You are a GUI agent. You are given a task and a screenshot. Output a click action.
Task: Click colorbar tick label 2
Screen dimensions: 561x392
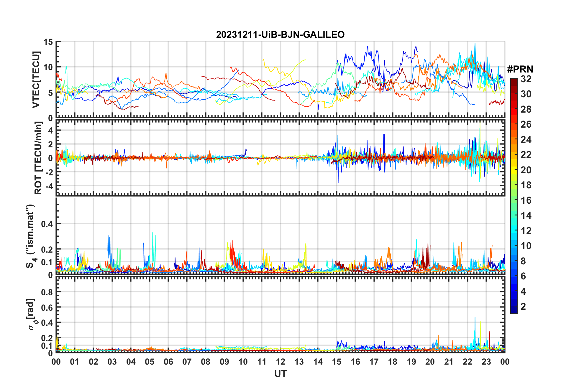pos(523,307)
